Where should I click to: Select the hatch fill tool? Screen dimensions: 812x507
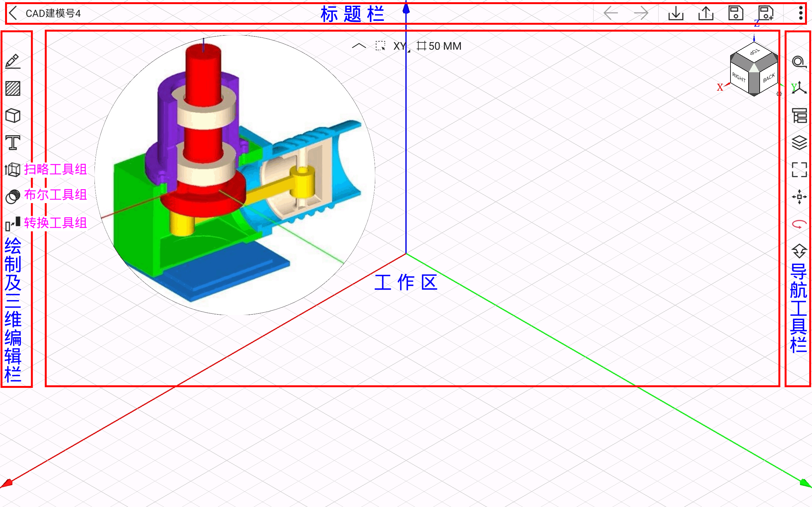coord(13,88)
